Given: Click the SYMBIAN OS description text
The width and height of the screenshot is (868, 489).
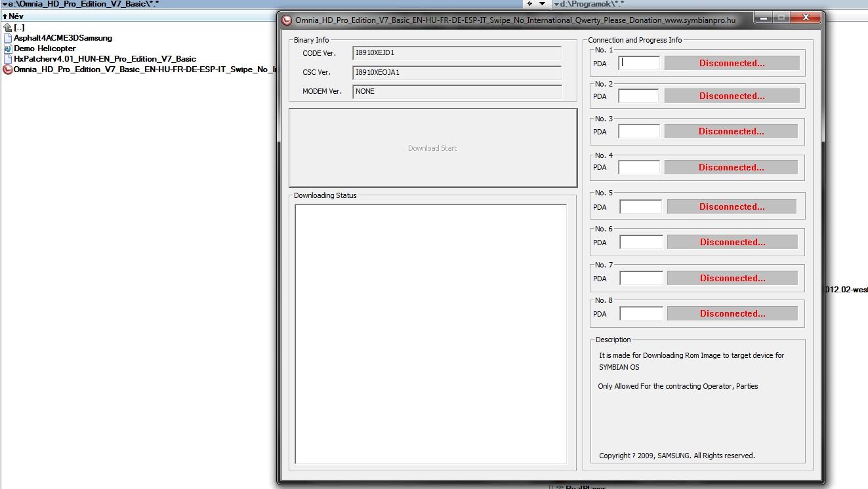Looking at the screenshot, I should [619, 367].
